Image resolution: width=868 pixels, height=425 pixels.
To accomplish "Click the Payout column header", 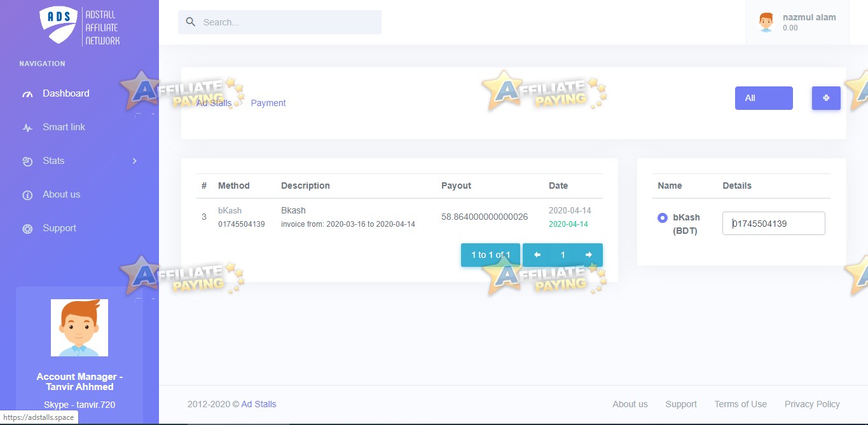I will [457, 186].
